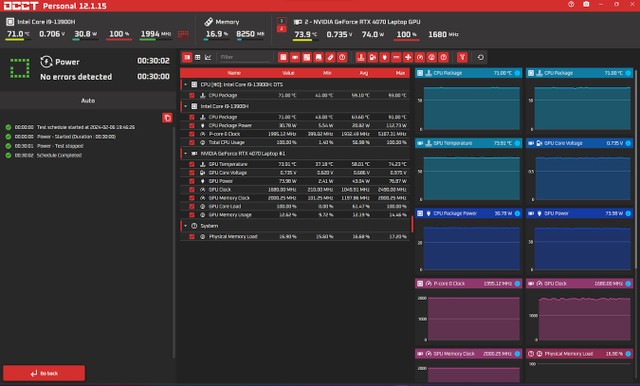This screenshot has height=386, width=640.
Task: Click the blue circle on CPU Package Power graph
Action: [517, 213]
